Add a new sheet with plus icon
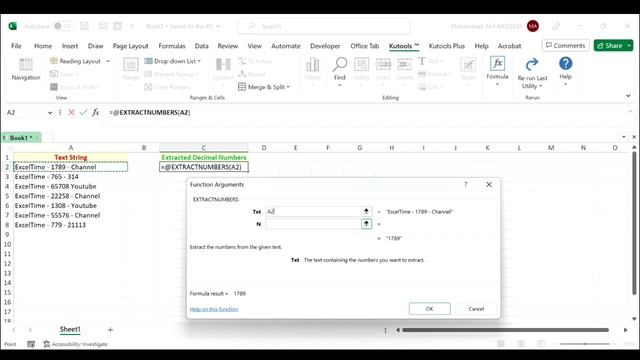The width and height of the screenshot is (640, 360). [110, 329]
